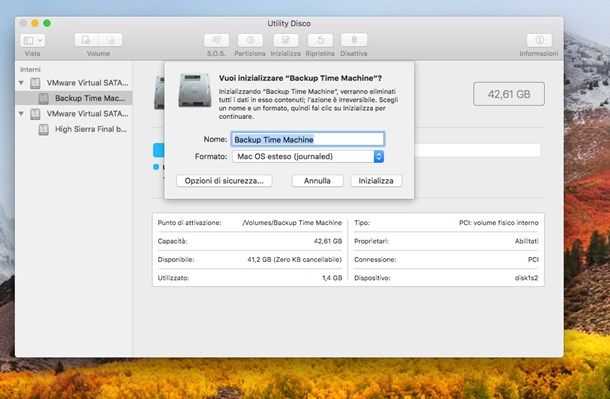Open the Formato dropdown menu

pos(308,156)
